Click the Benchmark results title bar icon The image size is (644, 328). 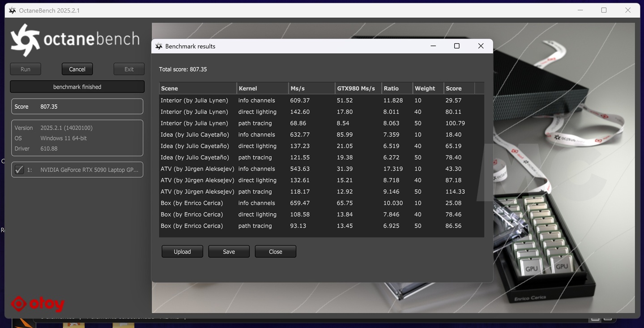[x=159, y=46]
